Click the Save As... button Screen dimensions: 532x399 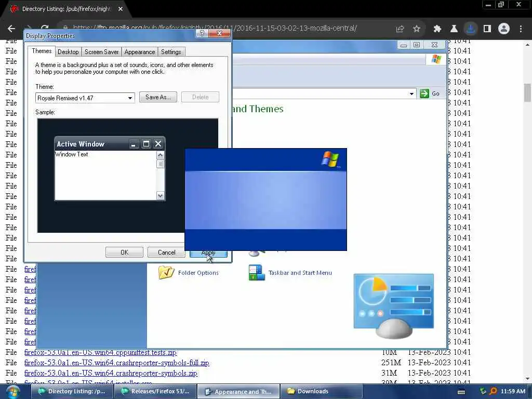[x=158, y=97]
